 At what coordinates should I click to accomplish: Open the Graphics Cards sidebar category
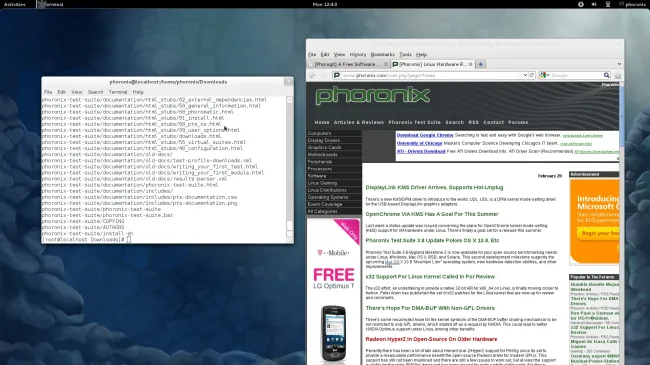coord(334,147)
